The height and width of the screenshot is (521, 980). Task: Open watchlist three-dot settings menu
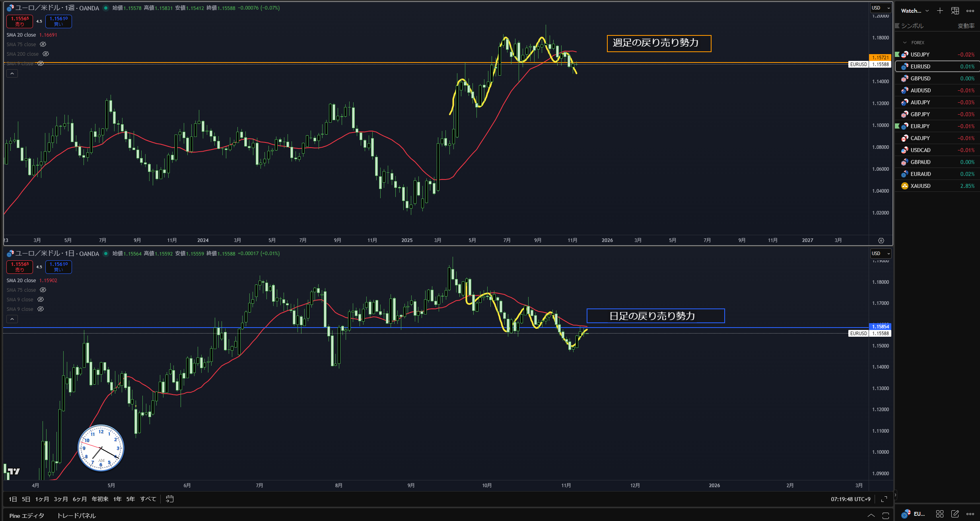(x=970, y=11)
